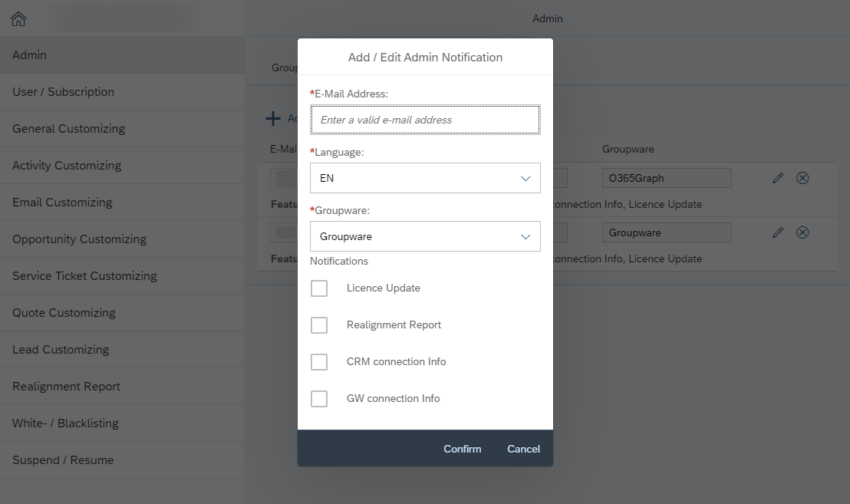Click the delete icon for Groupware row
Screen dimensions: 850x504
tap(802, 232)
